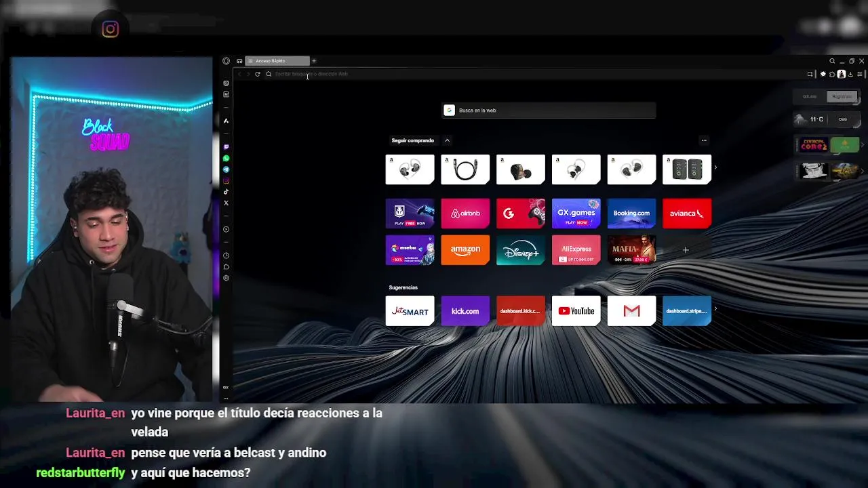The width and height of the screenshot is (868, 488).
Task: Click the redstarbutterfly username in chat
Action: (x=80, y=473)
